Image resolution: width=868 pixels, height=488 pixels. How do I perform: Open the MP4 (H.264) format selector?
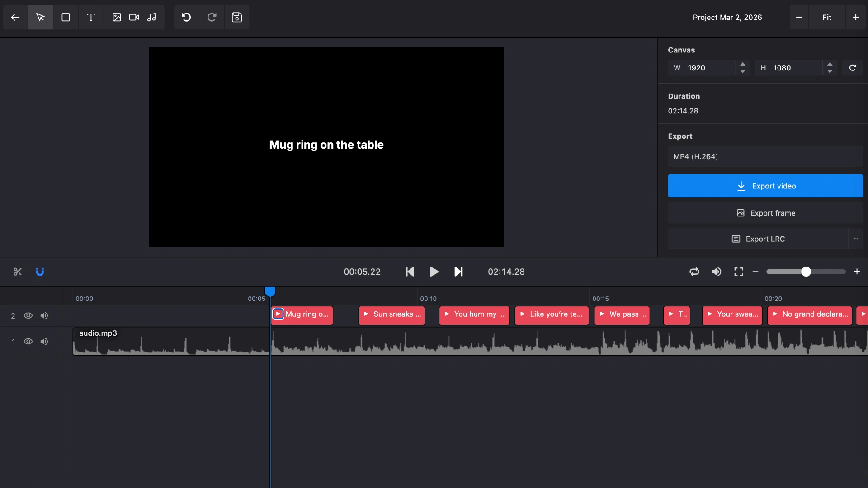[765, 156]
